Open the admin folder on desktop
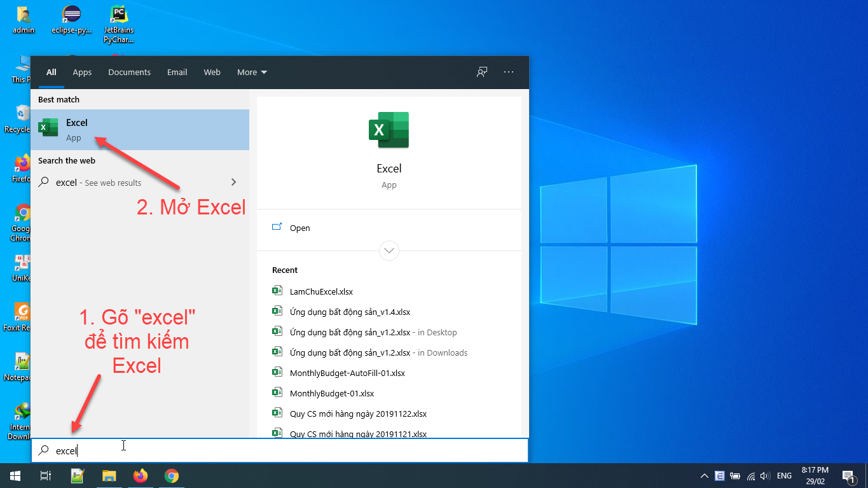The width and height of the screenshot is (868, 488). [24, 19]
